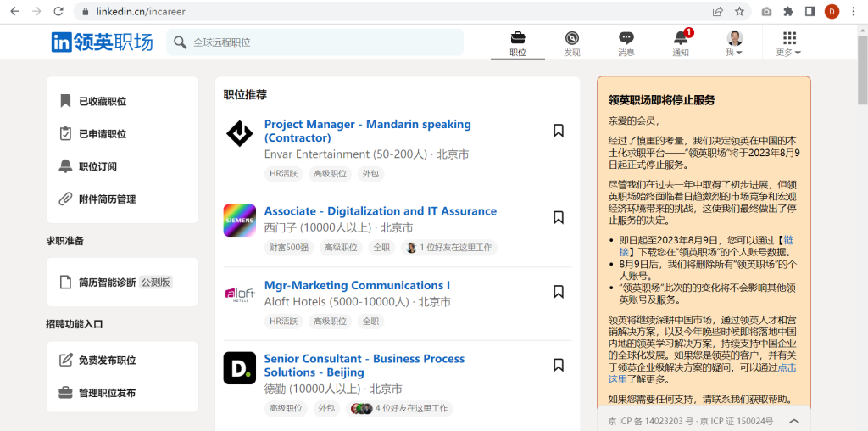Reload the page with refresh icon
This screenshot has width=868, height=431.
point(58,11)
